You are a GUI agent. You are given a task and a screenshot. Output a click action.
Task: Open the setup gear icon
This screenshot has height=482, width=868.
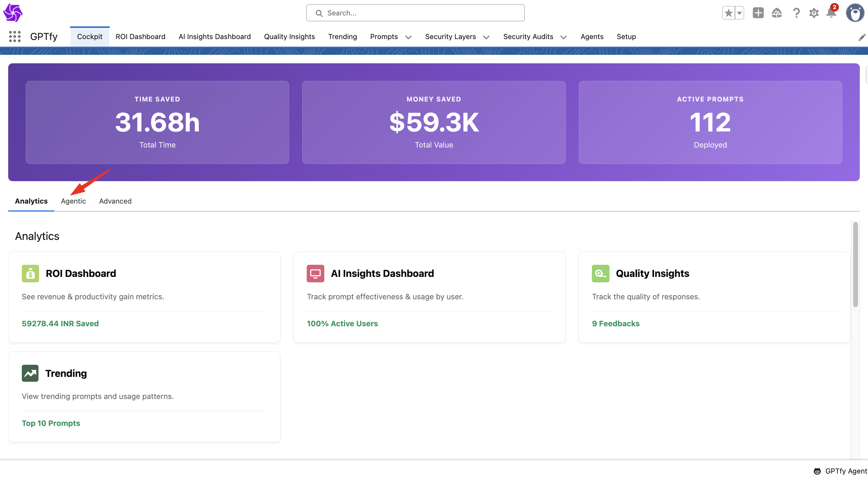[814, 13]
